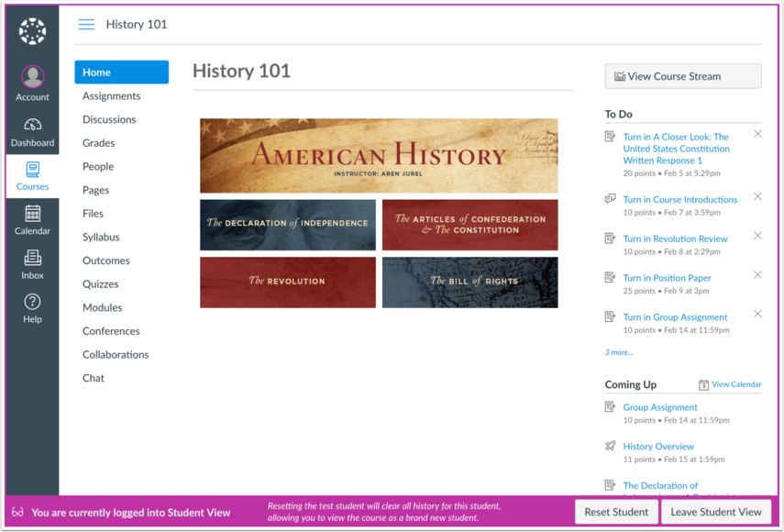The height and width of the screenshot is (532, 784).
Task: Open Group Assignment under Coming Up
Action: [x=660, y=407]
